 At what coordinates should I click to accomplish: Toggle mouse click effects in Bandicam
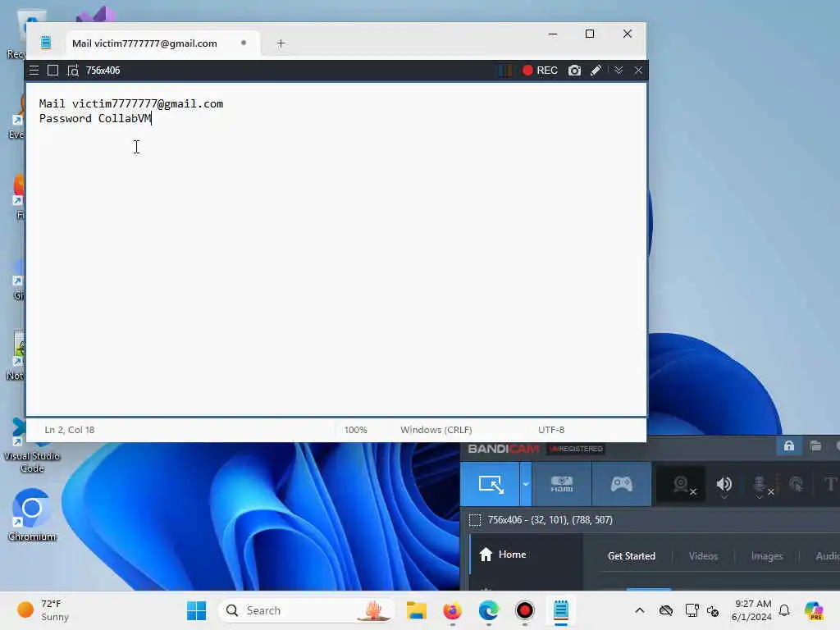click(x=796, y=485)
